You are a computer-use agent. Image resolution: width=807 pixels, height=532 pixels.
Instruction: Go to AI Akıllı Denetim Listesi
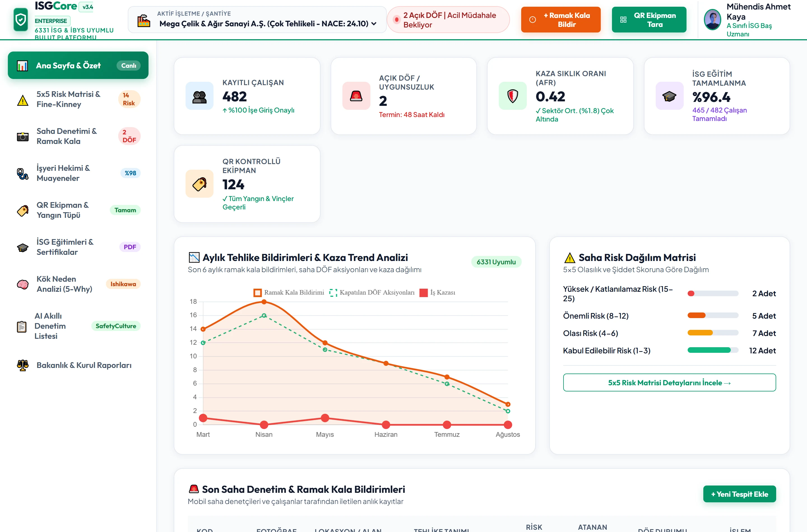point(78,326)
